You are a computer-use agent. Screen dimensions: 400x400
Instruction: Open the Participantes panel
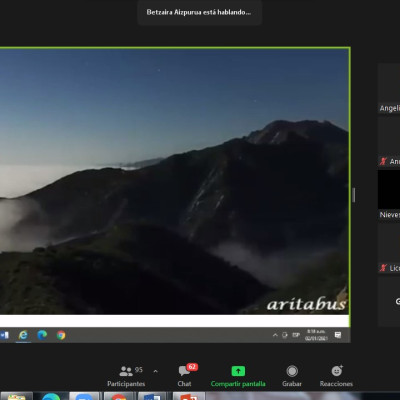(126, 376)
